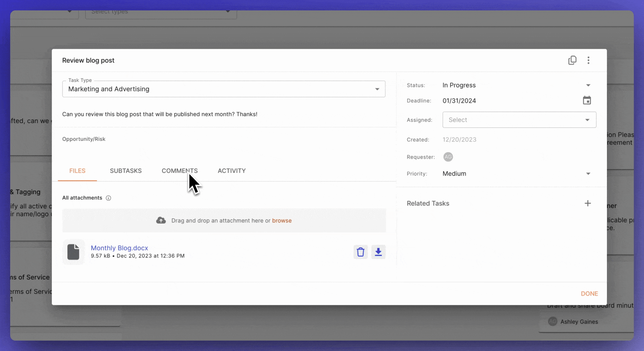Open the Status dropdown showing In Progress
644x351 pixels.
[517, 85]
